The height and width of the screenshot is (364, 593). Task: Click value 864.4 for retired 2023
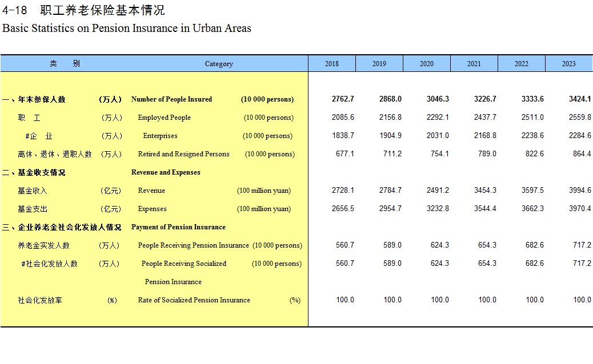click(582, 153)
